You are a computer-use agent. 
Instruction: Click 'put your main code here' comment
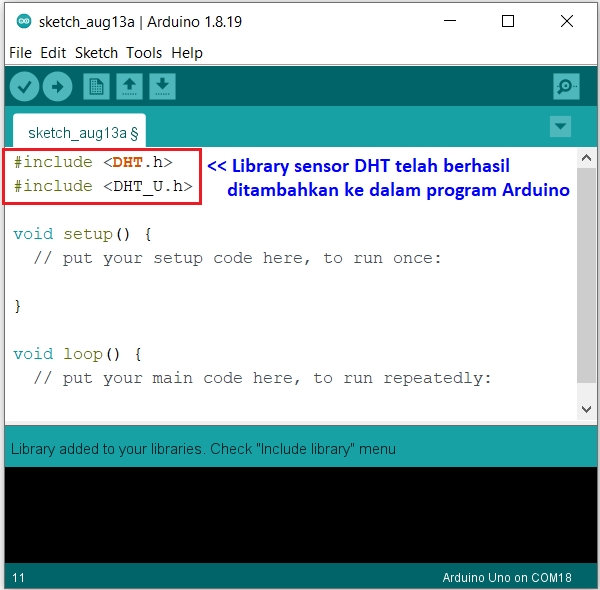click(262, 378)
